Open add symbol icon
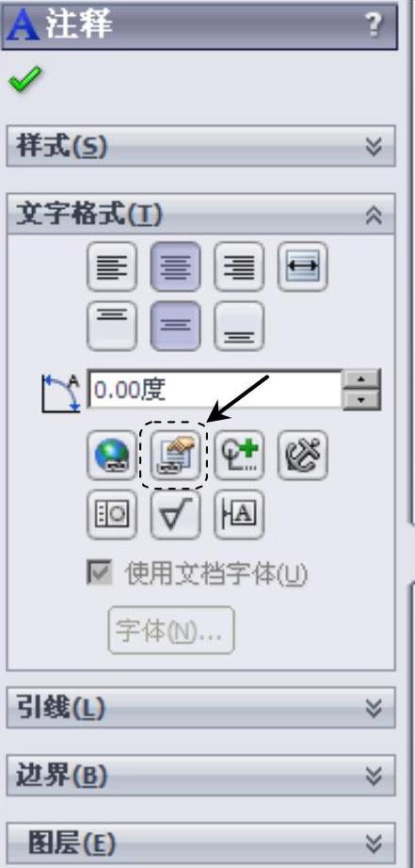Viewport: 415px width, 868px height. point(239,455)
